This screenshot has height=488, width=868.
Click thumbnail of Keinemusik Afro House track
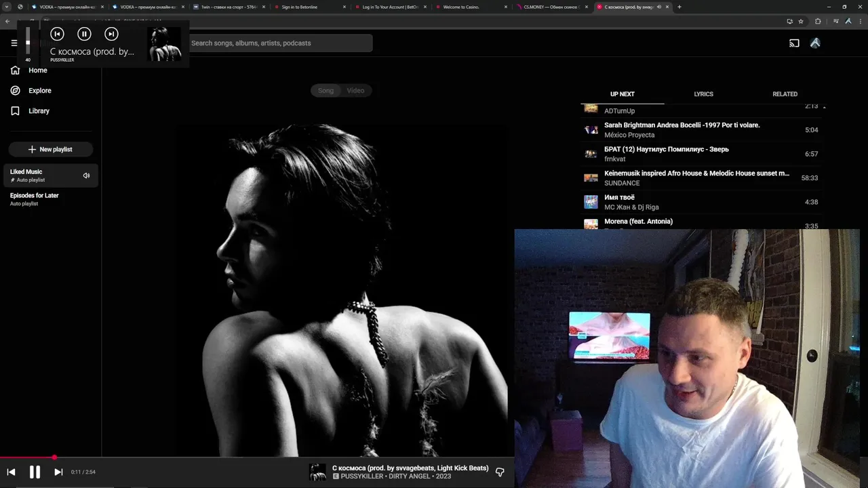click(x=591, y=178)
